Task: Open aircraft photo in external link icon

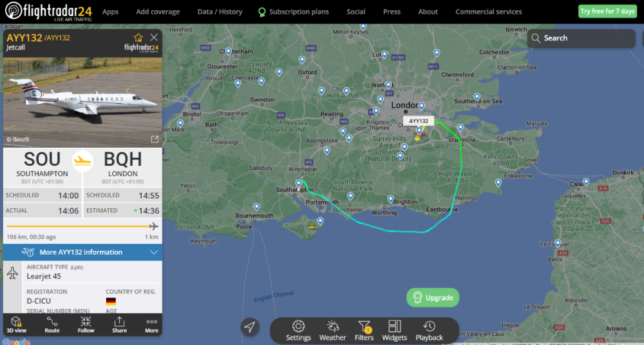Action: coord(155,139)
